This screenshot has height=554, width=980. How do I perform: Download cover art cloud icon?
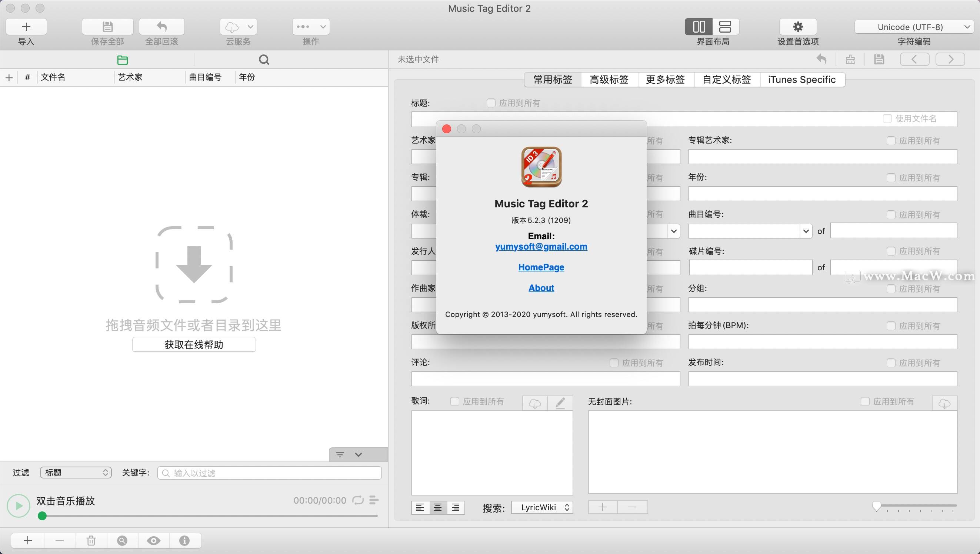[x=944, y=403]
